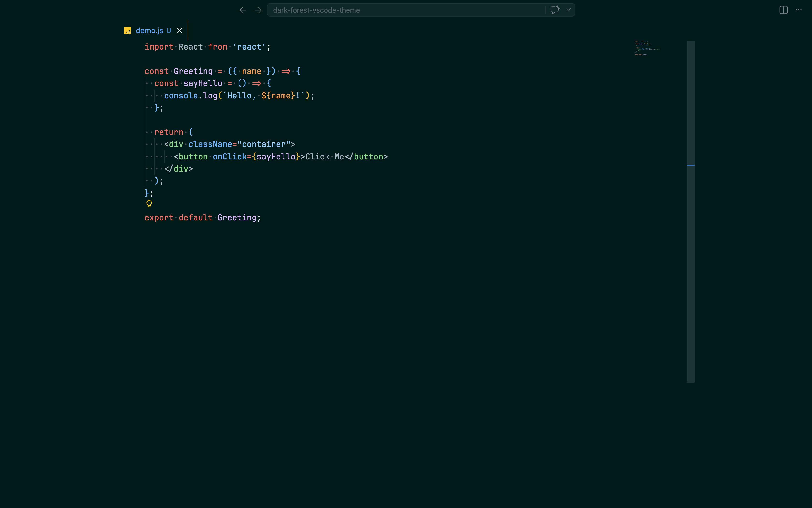Screen dimensions: 812x508
Task: Click the 'import' keyword
Action: (x=159, y=47)
